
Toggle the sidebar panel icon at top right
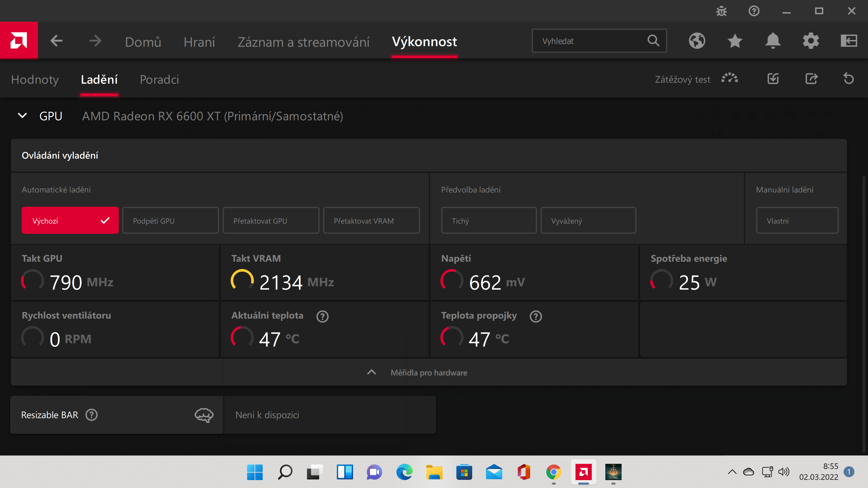point(849,41)
